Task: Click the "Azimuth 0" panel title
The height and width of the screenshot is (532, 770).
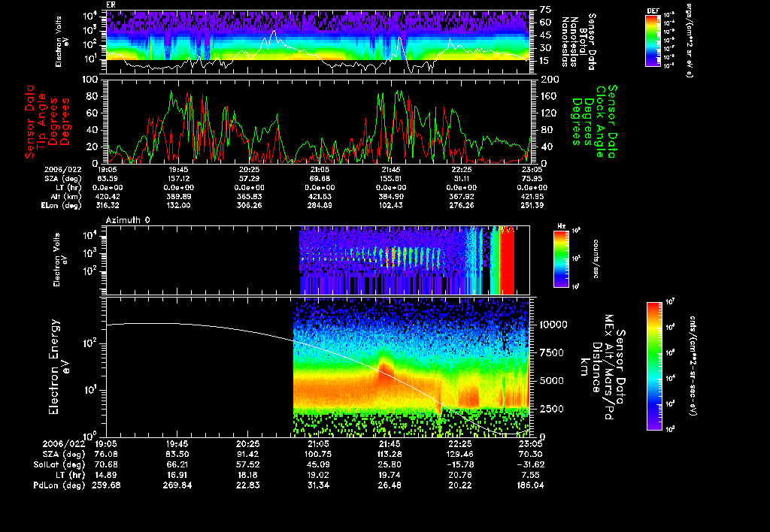Action: point(128,220)
